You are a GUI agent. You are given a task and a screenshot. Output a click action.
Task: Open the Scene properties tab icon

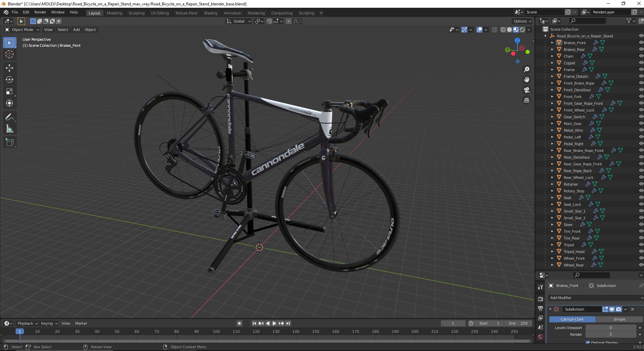(x=540, y=327)
